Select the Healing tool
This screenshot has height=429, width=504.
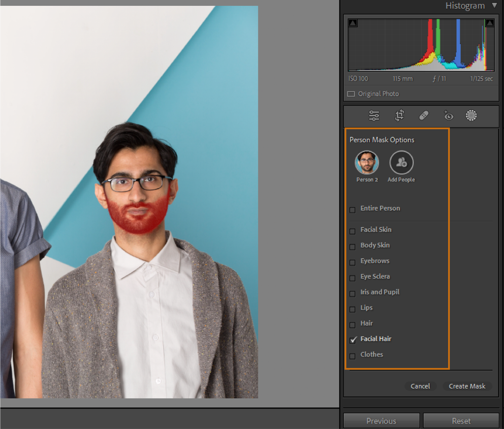(x=423, y=116)
